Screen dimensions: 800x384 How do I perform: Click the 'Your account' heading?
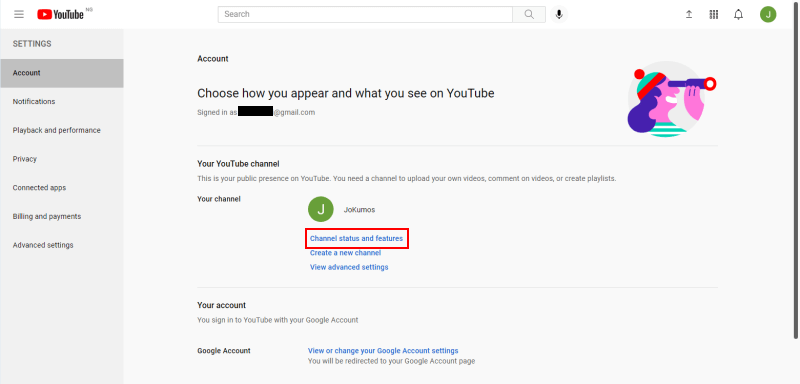point(221,305)
